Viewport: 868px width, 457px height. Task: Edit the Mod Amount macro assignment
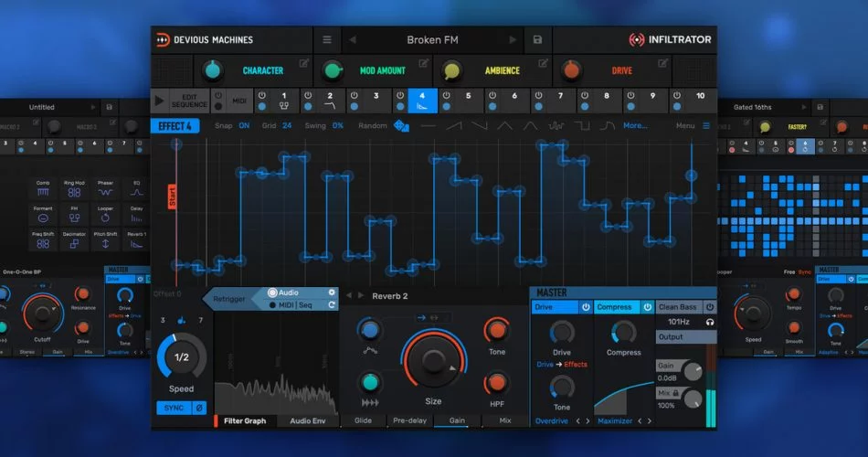pos(423,63)
